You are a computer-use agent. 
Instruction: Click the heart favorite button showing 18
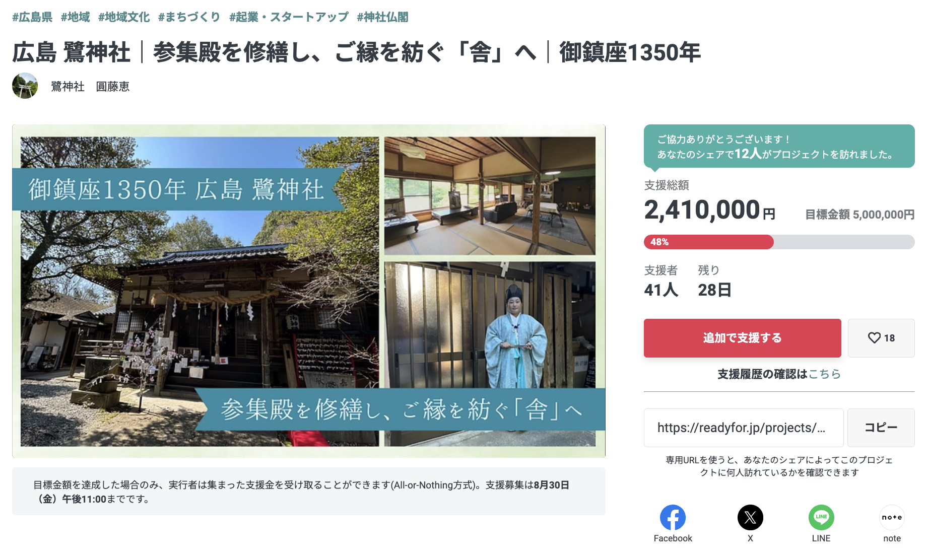(881, 338)
